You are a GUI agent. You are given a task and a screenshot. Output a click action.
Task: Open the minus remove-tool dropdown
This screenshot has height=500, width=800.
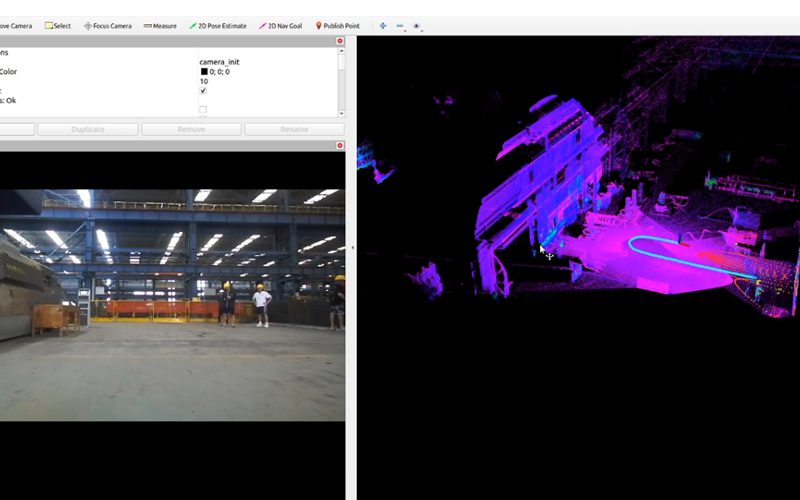[400, 25]
